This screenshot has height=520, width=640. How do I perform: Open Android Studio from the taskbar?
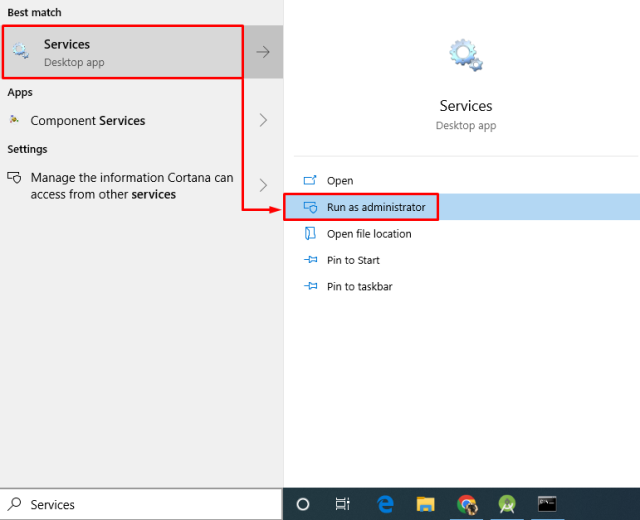506,504
